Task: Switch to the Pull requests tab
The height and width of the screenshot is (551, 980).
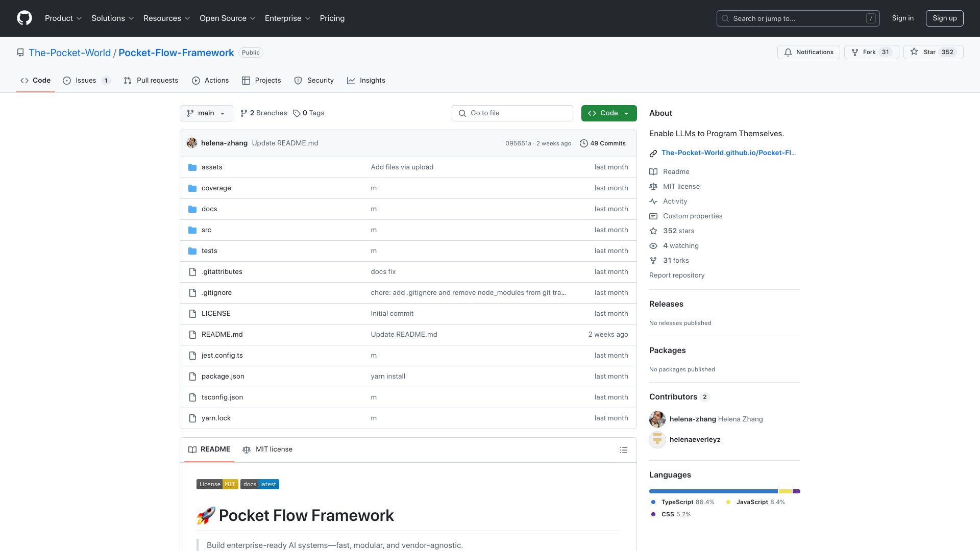Action: pyautogui.click(x=151, y=81)
